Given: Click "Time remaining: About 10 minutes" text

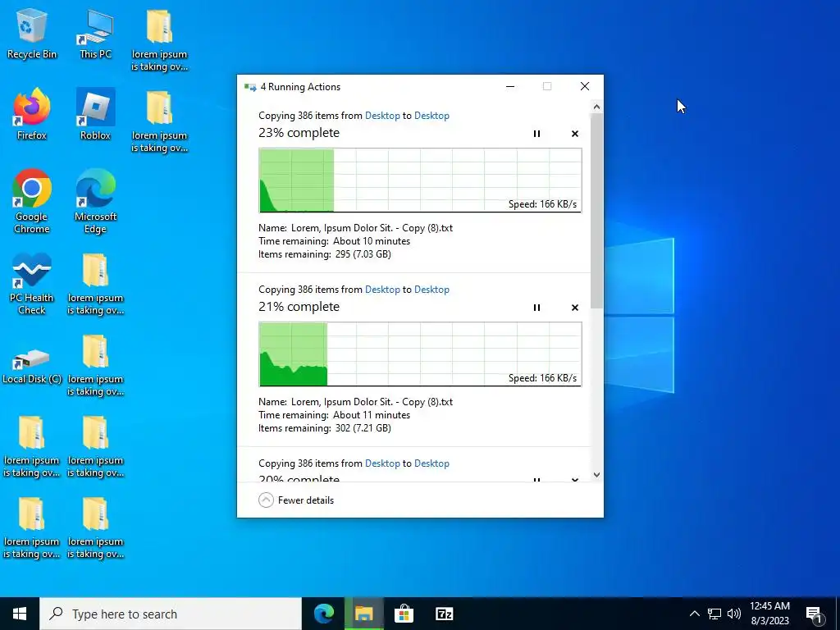Looking at the screenshot, I should 335,241.
